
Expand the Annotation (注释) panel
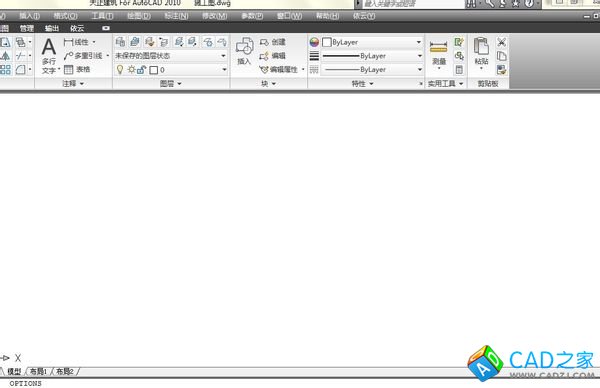(73, 83)
